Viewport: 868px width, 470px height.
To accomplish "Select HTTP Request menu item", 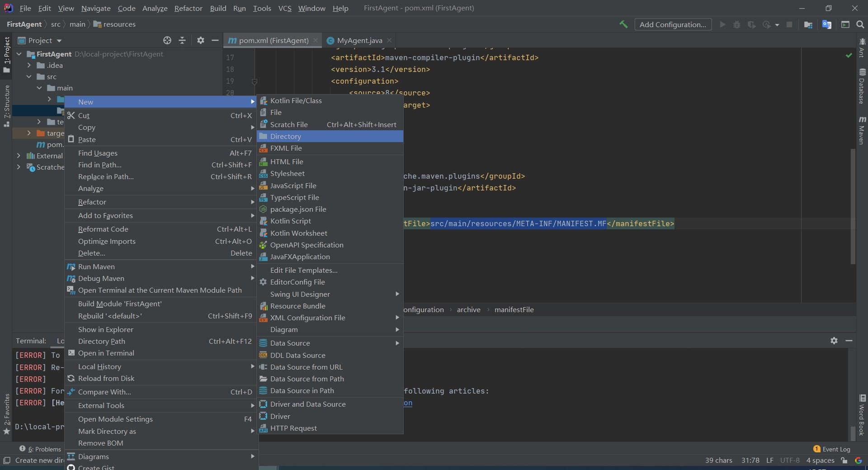I will coord(330,428).
